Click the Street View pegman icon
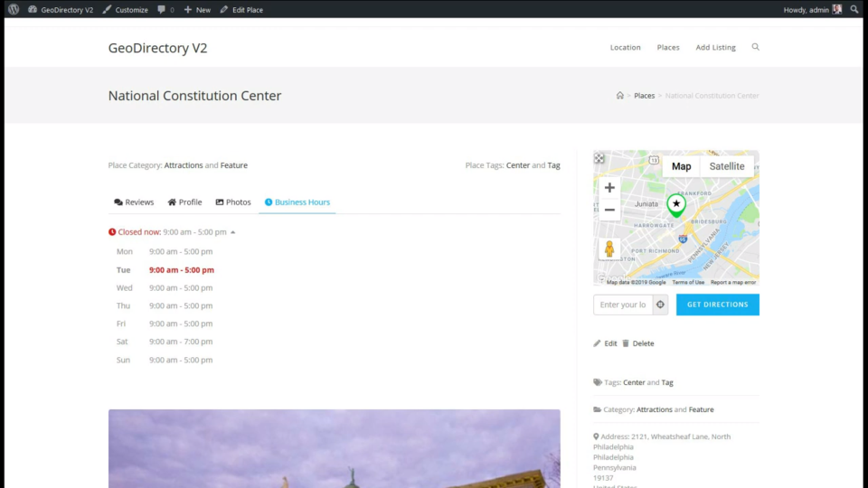 coord(609,249)
